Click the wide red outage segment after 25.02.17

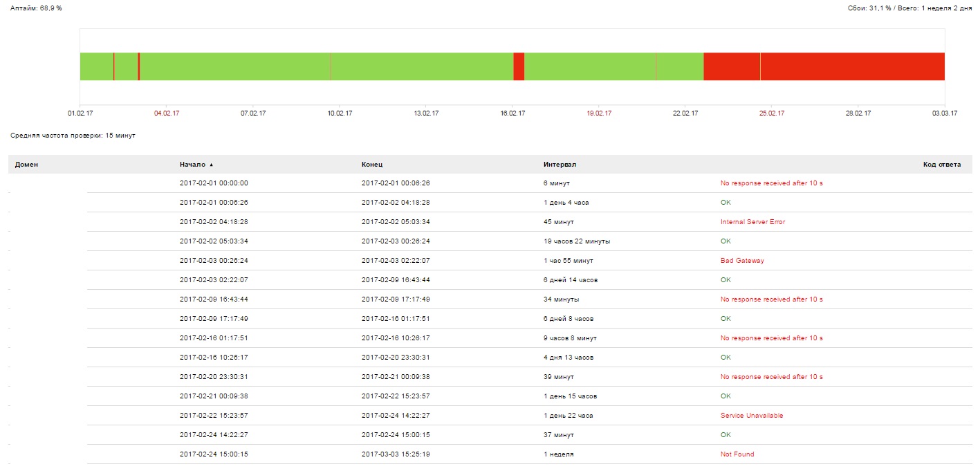(x=853, y=66)
